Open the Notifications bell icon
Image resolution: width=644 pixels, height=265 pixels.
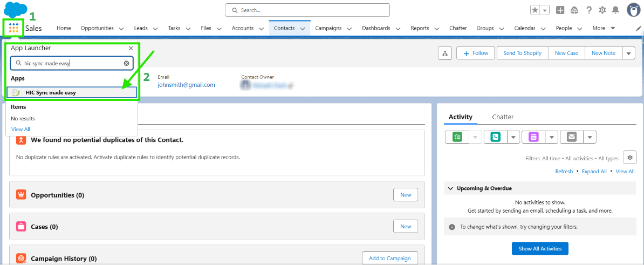pos(615,10)
